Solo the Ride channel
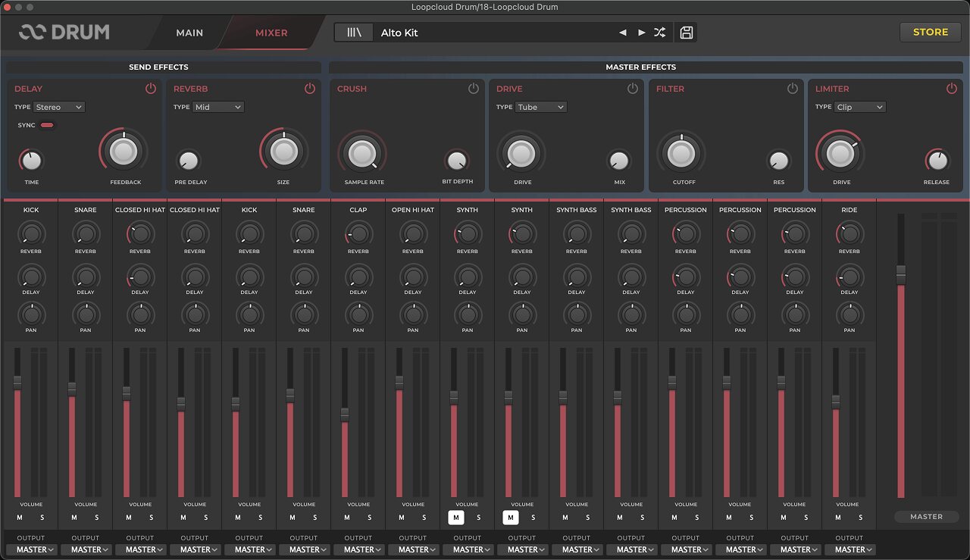 (x=860, y=518)
